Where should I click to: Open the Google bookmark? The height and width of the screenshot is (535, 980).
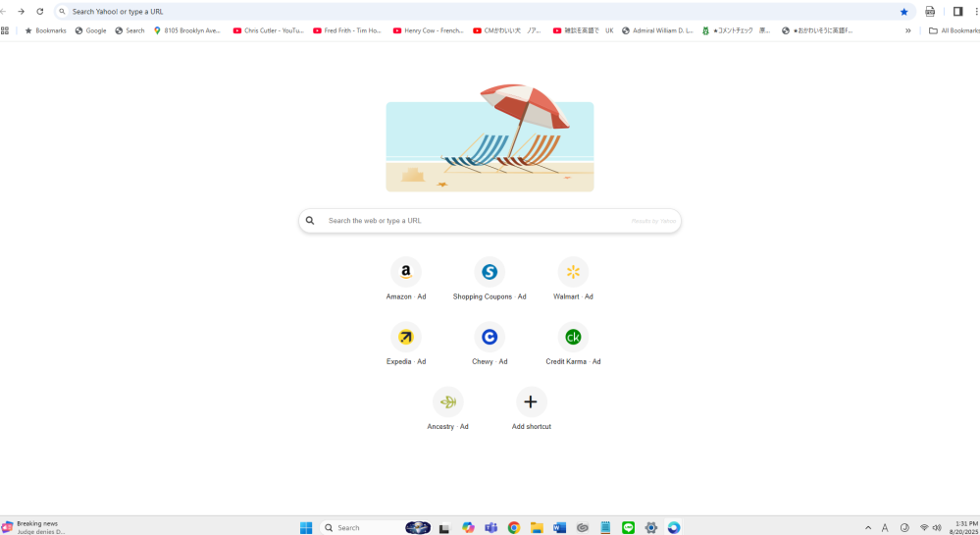pyautogui.click(x=90, y=30)
